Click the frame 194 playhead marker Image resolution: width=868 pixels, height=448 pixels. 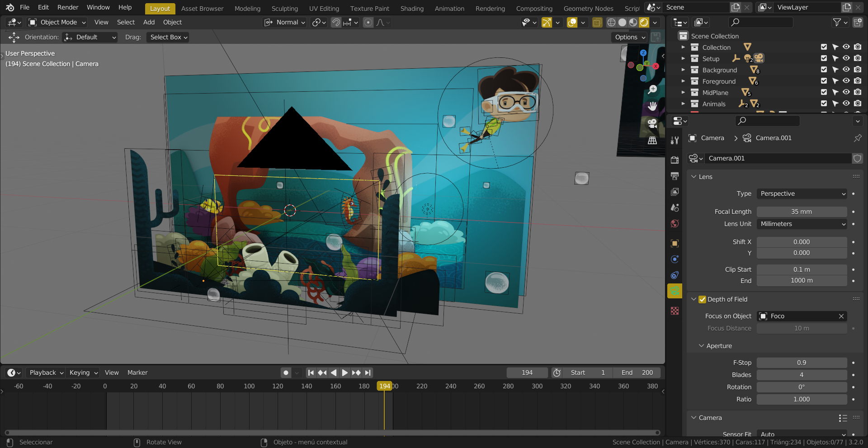point(385,386)
